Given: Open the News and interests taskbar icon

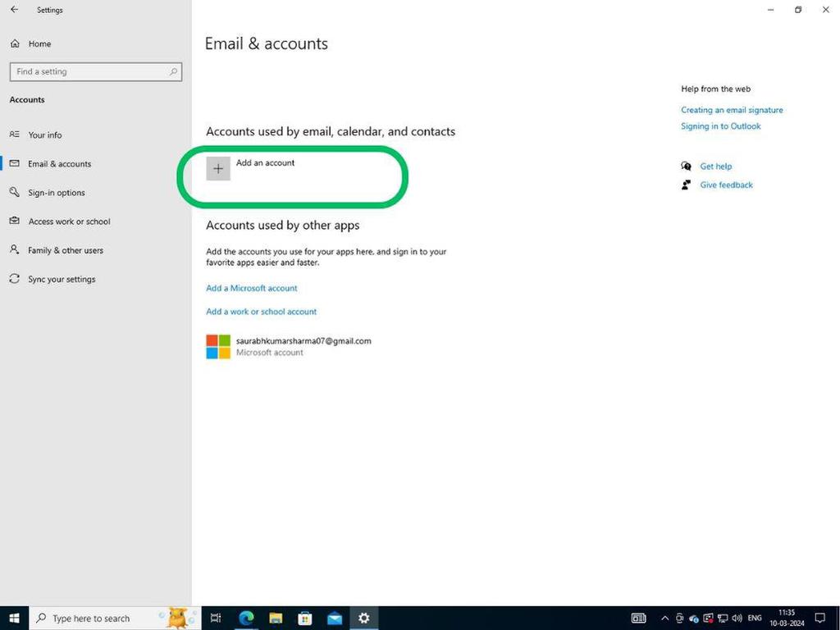Looking at the screenshot, I should coord(638,619).
